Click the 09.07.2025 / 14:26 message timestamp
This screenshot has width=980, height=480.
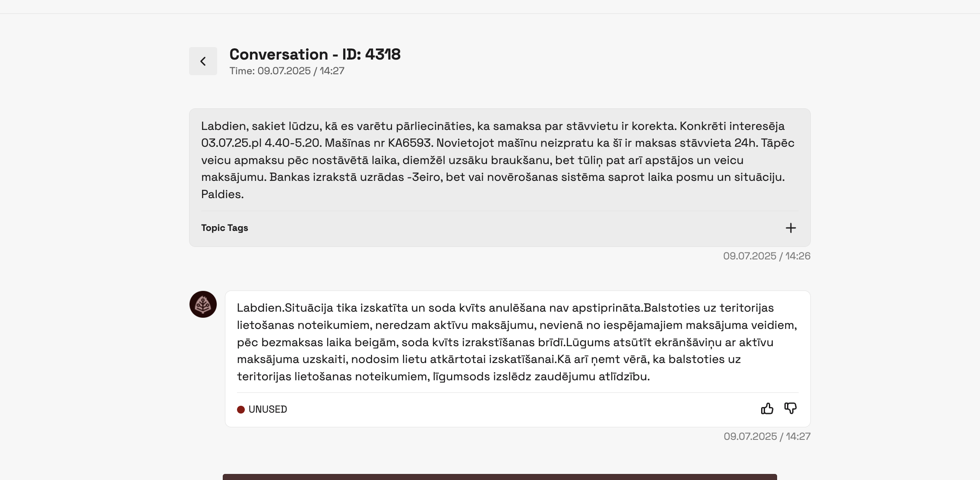pos(767,256)
